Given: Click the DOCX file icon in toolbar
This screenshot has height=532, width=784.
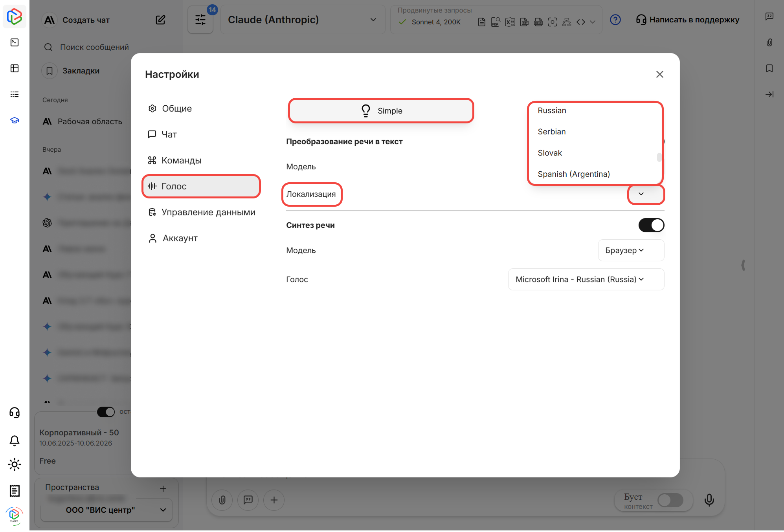Looking at the screenshot, I should 538,22.
